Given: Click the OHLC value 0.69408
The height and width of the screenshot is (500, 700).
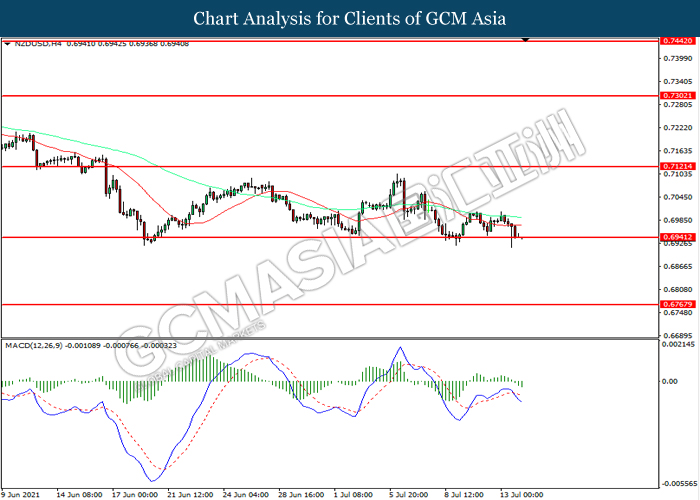Looking at the screenshot, I should pos(175,44).
